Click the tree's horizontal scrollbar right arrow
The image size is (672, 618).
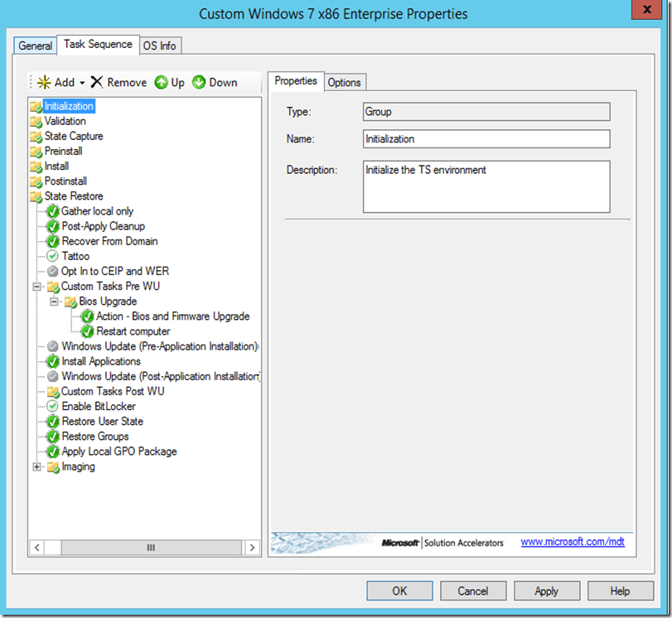coord(253,548)
